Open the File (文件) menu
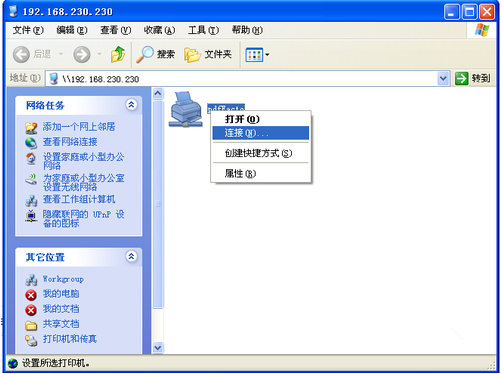 pos(28,30)
